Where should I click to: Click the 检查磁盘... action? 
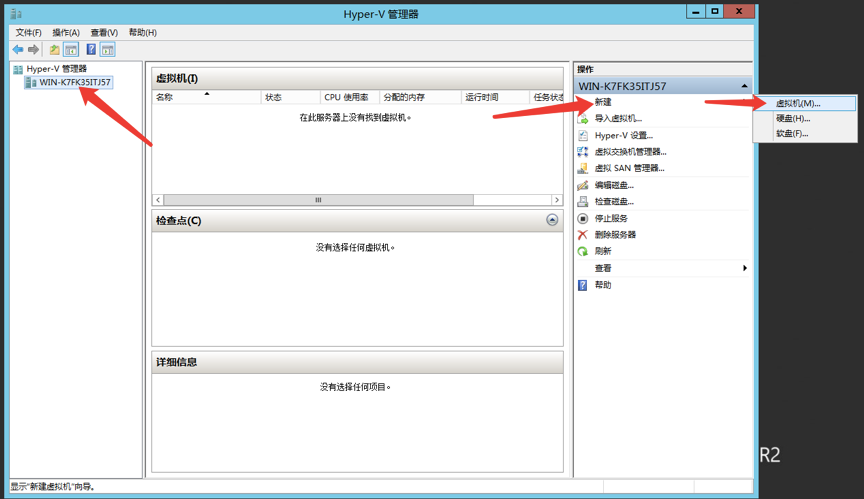pos(614,202)
